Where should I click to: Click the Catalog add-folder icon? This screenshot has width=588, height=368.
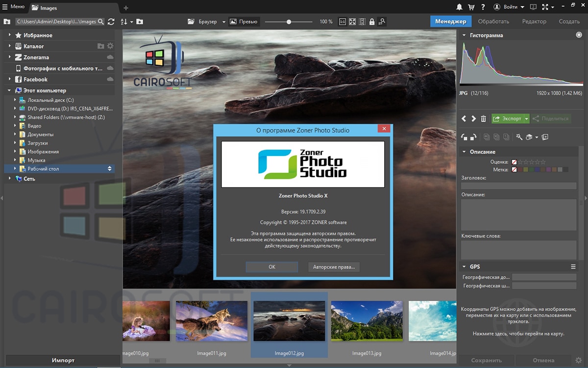[x=100, y=46]
